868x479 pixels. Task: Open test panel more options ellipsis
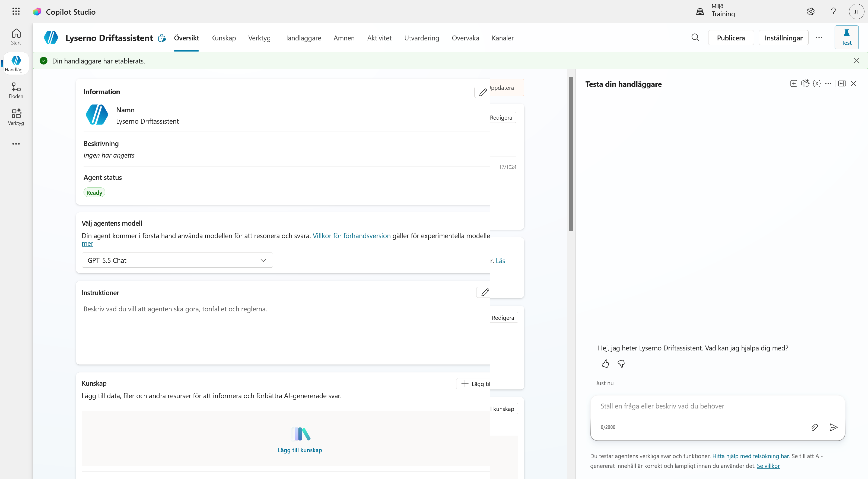828,84
